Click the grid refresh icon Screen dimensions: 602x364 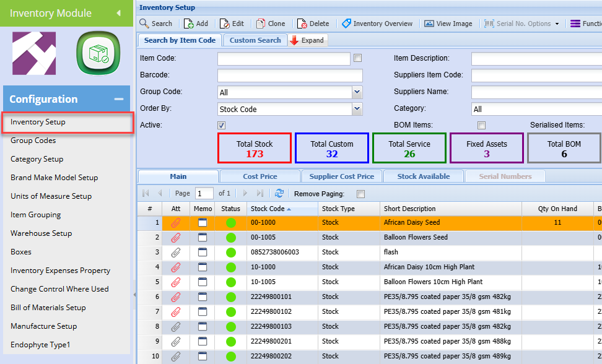[x=279, y=193]
